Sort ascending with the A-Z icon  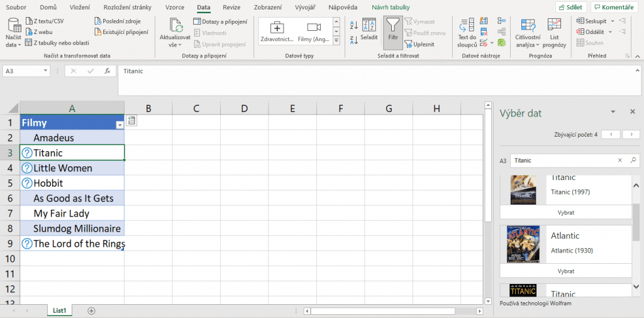point(353,25)
